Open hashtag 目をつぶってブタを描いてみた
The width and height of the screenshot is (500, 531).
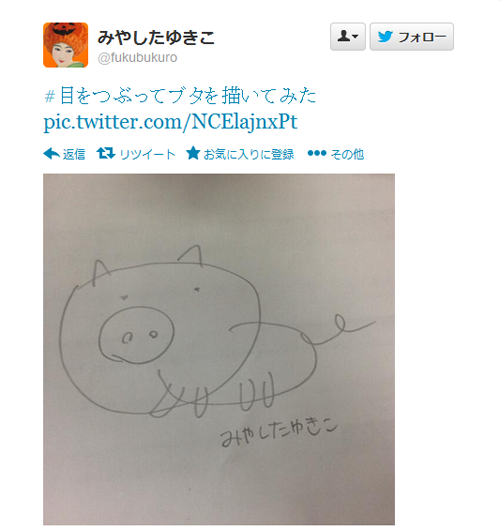[180, 95]
